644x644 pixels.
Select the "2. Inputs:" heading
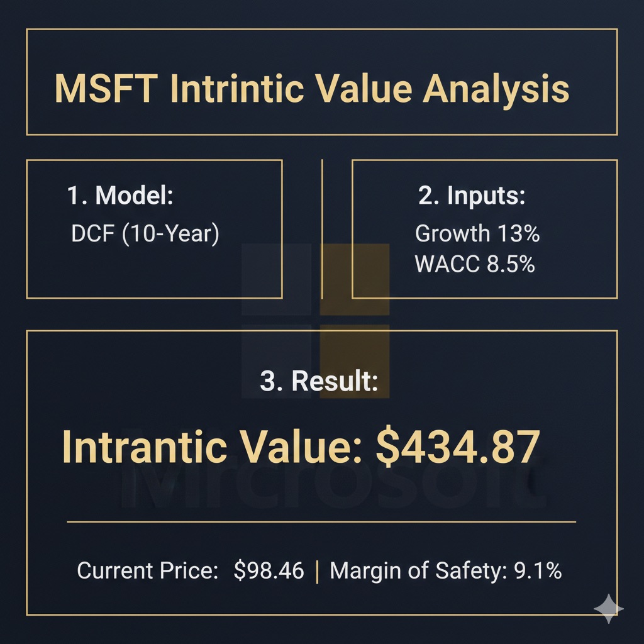(472, 196)
